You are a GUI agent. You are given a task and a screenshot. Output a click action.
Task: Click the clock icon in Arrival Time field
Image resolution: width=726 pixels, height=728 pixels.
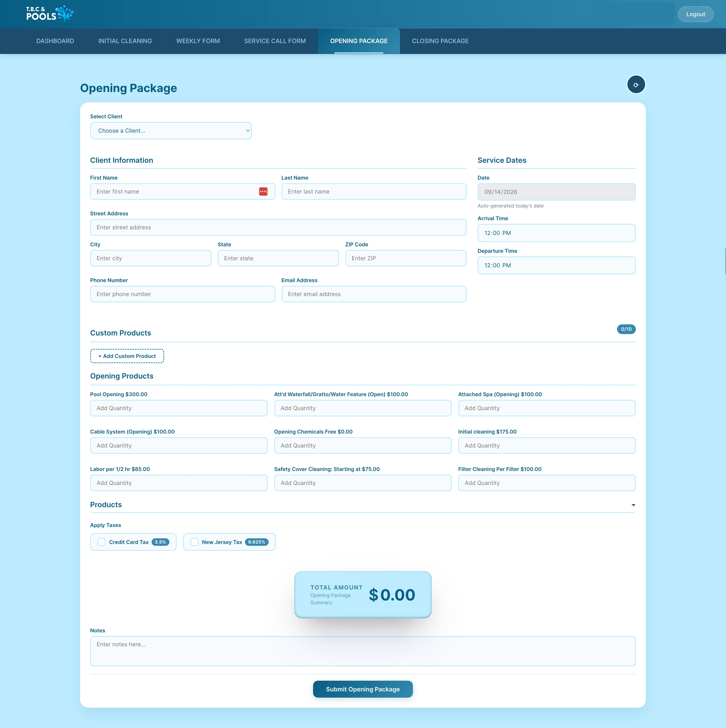click(x=625, y=233)
